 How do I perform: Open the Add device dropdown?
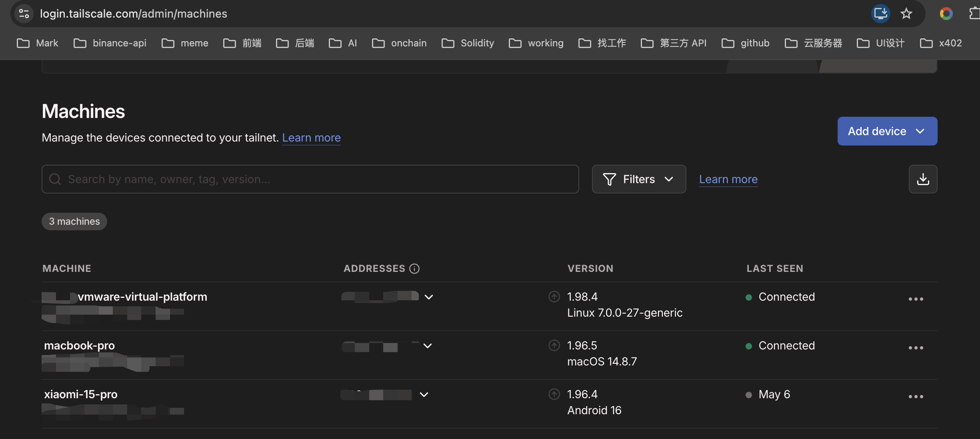point(887,131)
